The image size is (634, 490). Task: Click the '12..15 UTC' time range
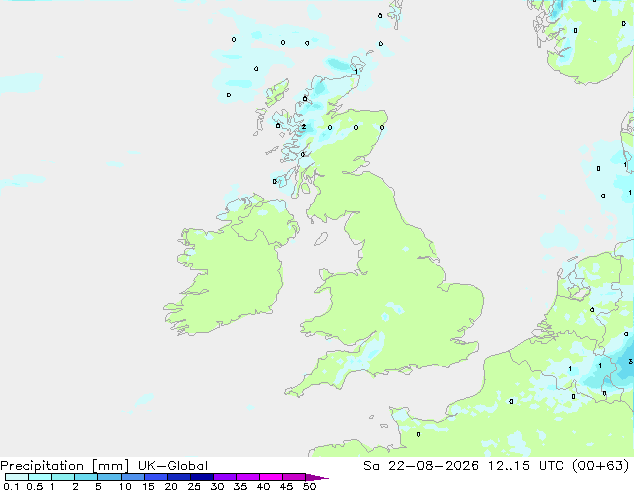click(528, 466)
